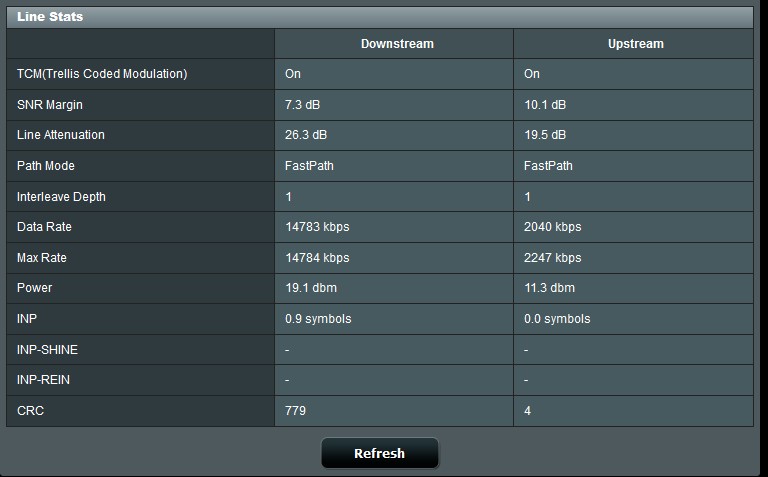Select the SNR Margin row label

49,105
